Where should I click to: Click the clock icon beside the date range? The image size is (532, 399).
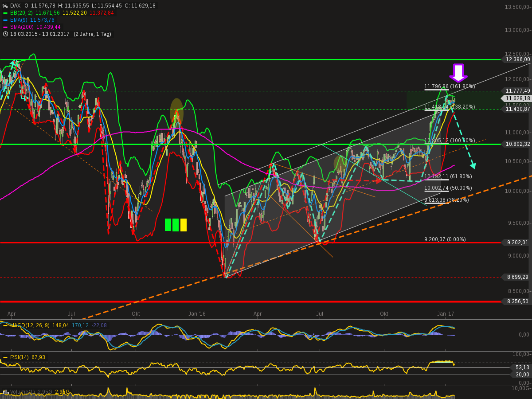pos(5,34)
